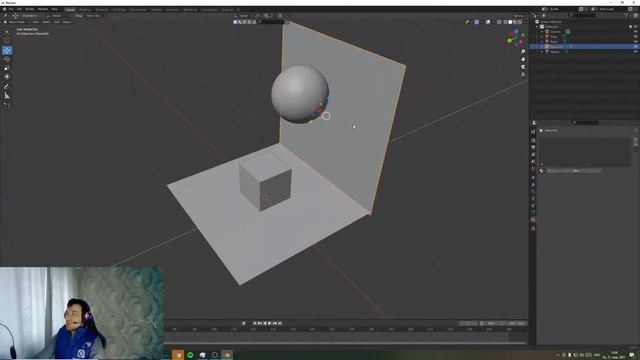The width and height of the screenshot is (640, 360).
Task: Select the Rotate tool
Action: coord(7,59)
